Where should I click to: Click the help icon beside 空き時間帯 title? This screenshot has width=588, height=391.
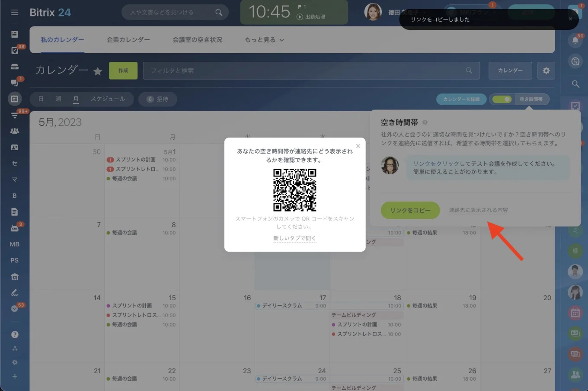[x=425, y=122]
